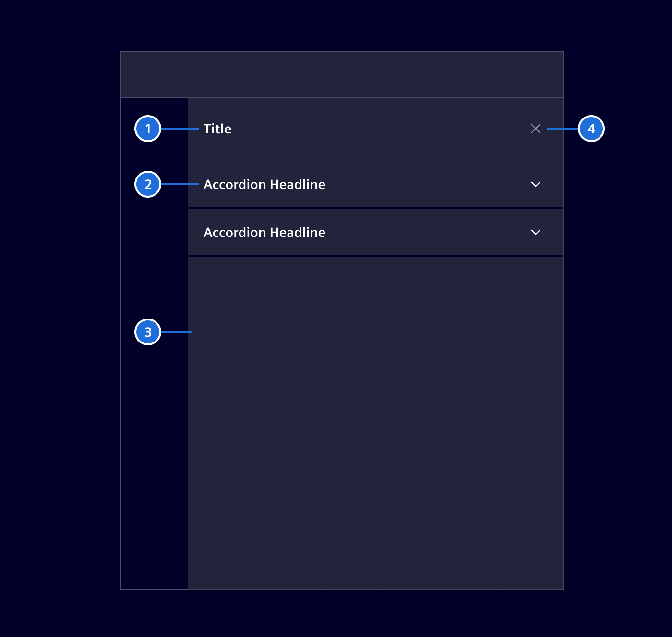Screen dimensions: 672x637
Task: Click the empty panel content area
Action: (375, 422)
